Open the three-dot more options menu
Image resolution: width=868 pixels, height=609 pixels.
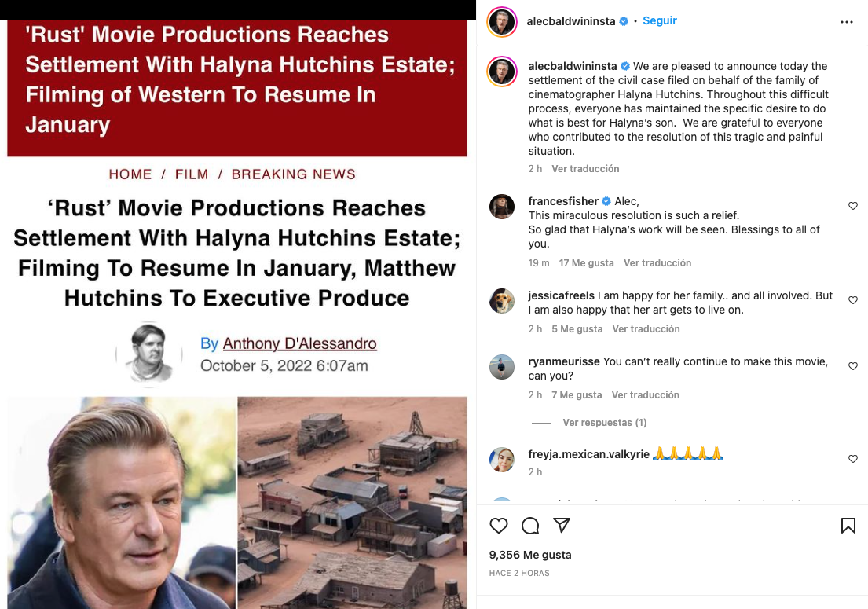pos(847,22)
